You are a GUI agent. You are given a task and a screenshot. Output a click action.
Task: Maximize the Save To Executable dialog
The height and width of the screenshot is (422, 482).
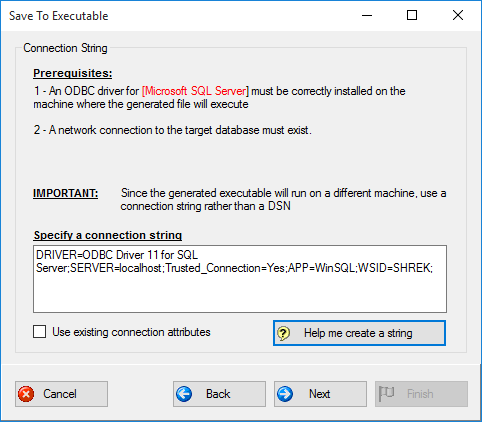412,15
